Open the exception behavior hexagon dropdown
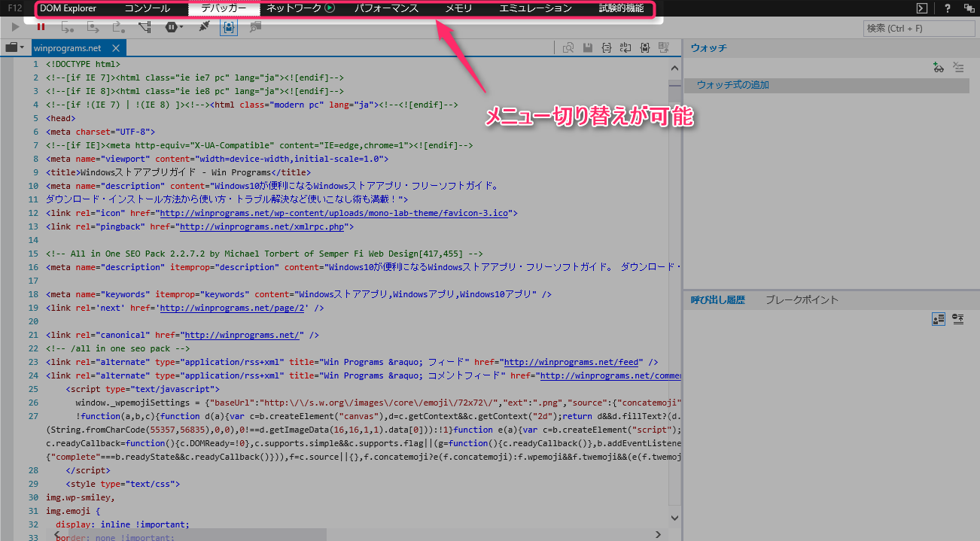 (x=174, y=27)
